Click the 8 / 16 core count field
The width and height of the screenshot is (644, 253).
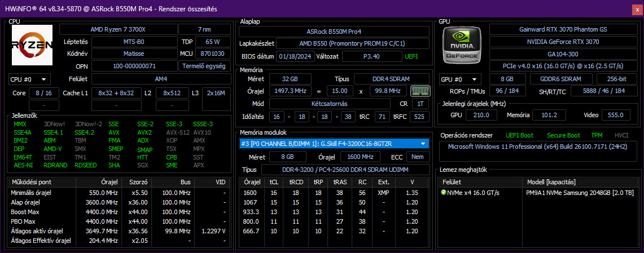[x=44, y=93]
